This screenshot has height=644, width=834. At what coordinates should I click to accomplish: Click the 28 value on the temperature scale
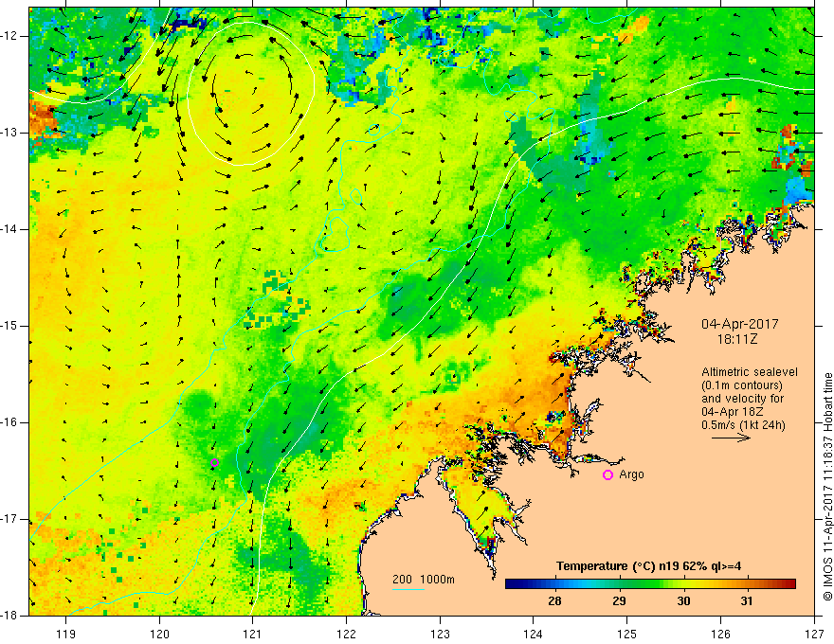(554, 601)
